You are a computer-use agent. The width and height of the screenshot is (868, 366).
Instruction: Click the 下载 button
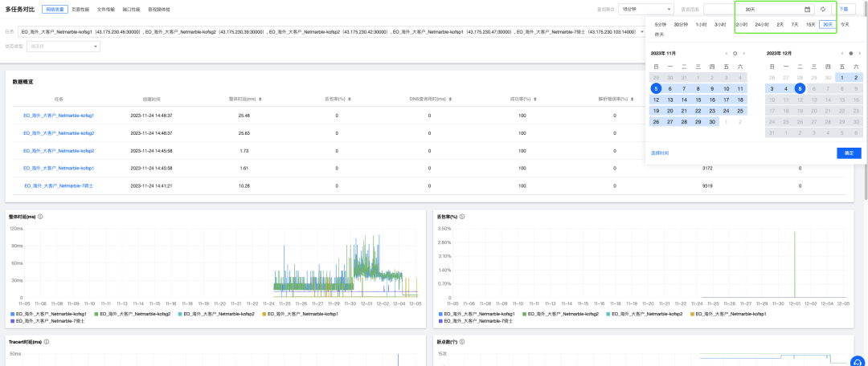[x=843, y=10]
